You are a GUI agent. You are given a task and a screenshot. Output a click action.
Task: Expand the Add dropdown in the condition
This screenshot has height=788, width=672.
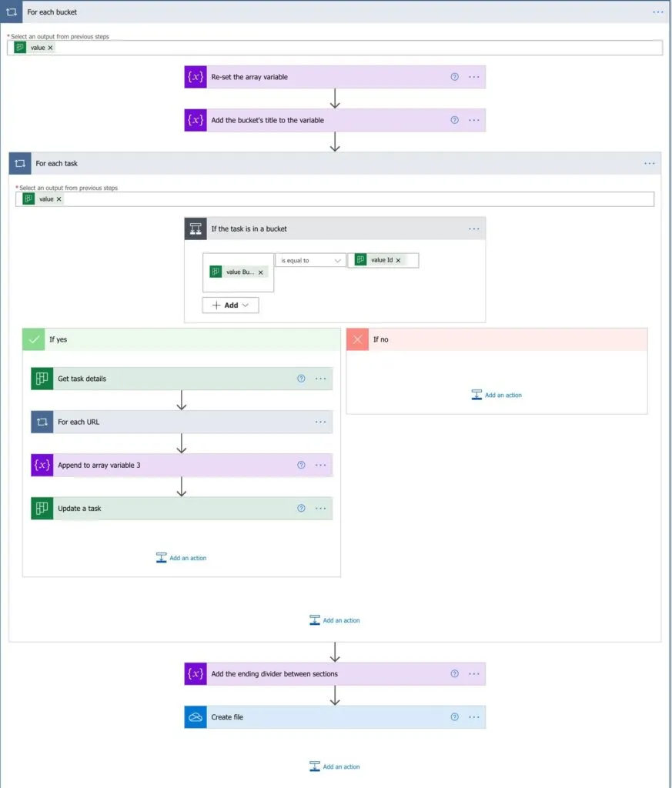[x=230, y=306]
